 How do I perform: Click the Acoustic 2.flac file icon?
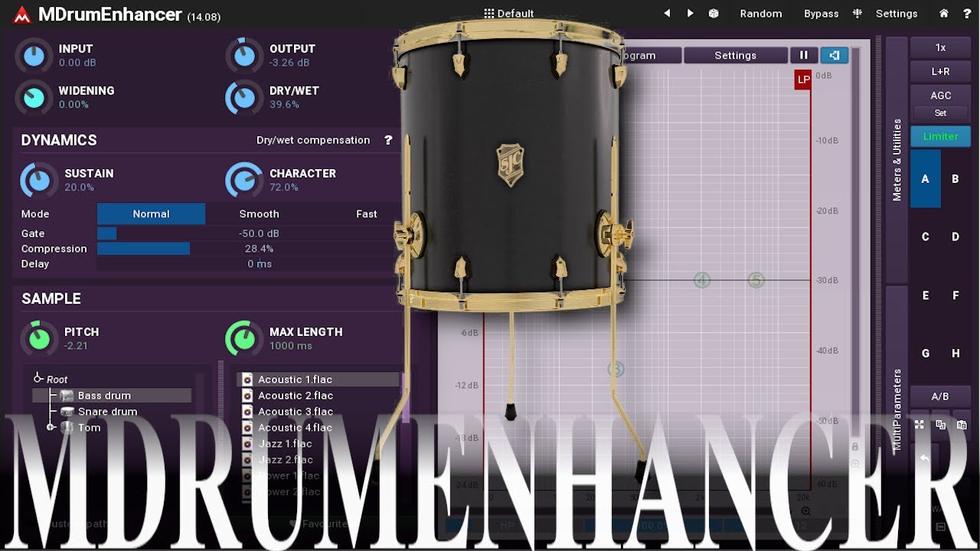pos(247,396)
